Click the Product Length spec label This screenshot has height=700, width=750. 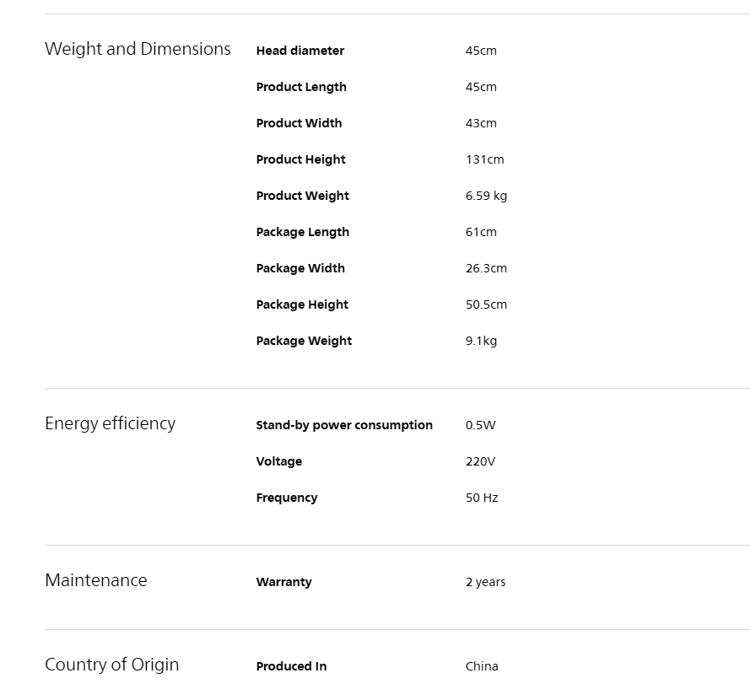(x=301, y=87)
